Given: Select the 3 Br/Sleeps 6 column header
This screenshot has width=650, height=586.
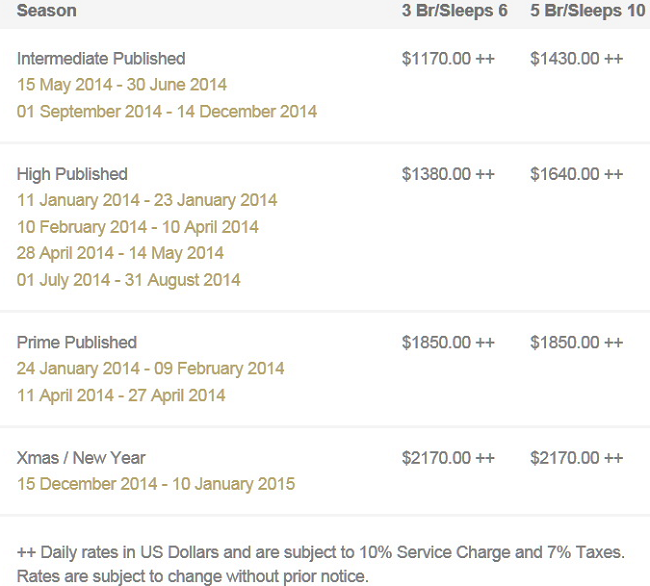Looking at the screenshot, I should (454, 11).
